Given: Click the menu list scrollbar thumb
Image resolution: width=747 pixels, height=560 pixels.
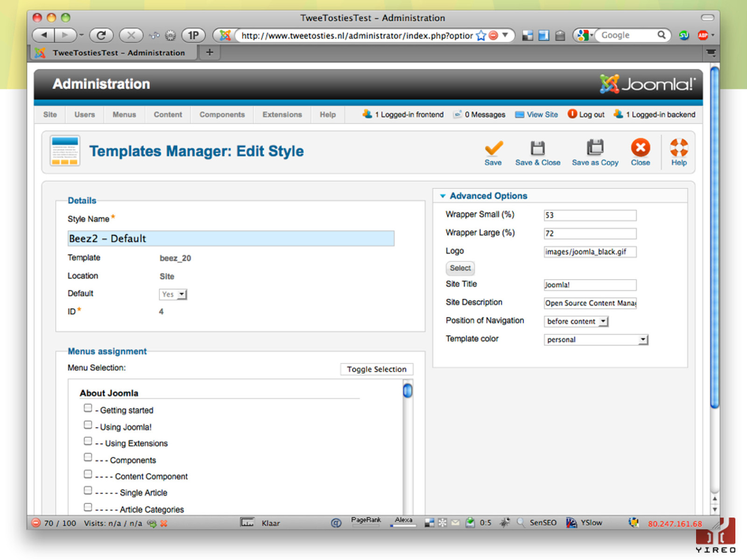Looking at the screenshot, I should pos(408,391).
